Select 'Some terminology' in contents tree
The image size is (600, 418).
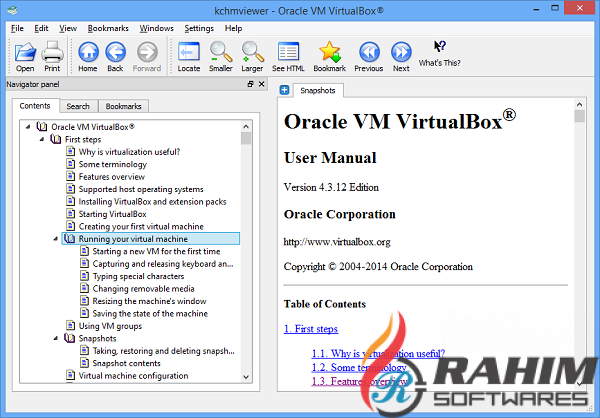pyautogui.click(x=112, y=164)
